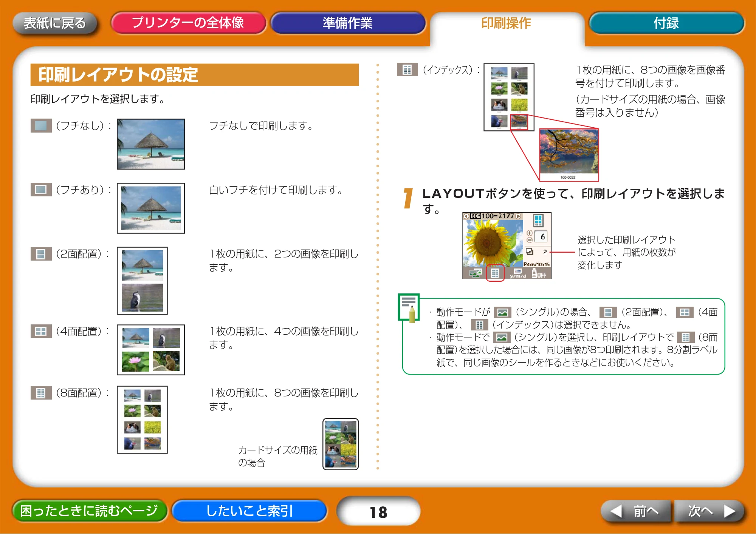Click the カードサイズの用紙の場合 caption

coord(278,456)
